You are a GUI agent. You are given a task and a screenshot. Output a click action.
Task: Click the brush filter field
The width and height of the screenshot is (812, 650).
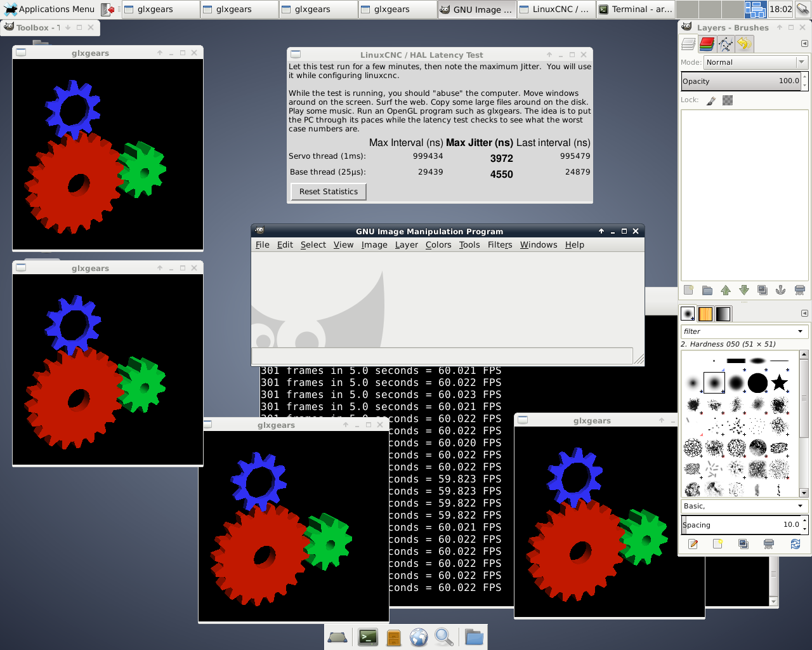click(738, 331)
